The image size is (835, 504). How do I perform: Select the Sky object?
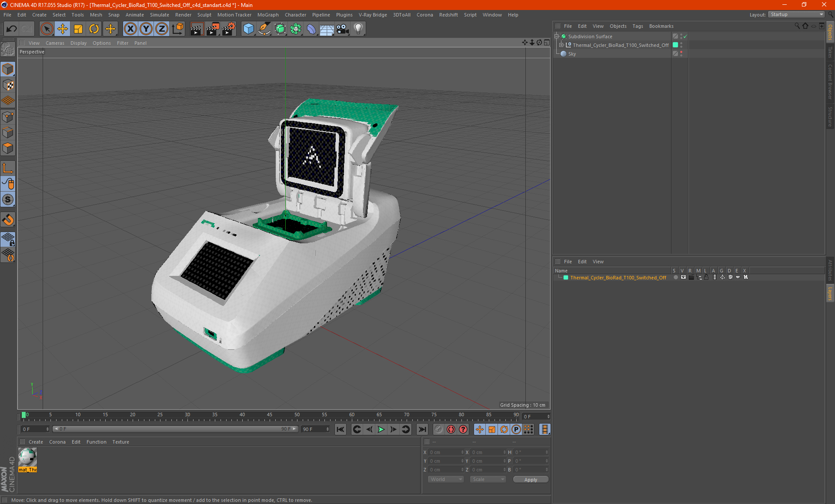(x=572, y=54)
